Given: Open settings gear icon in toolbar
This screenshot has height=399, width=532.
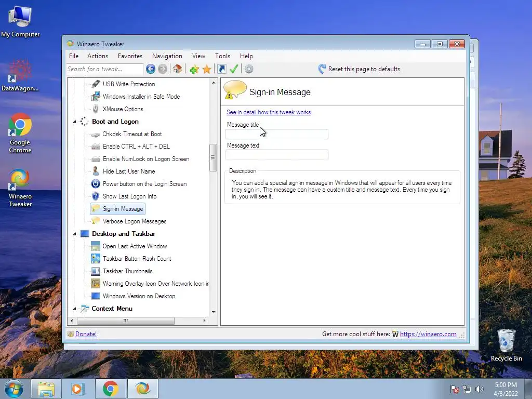Looking at the screenshot, I should point(249,69).
